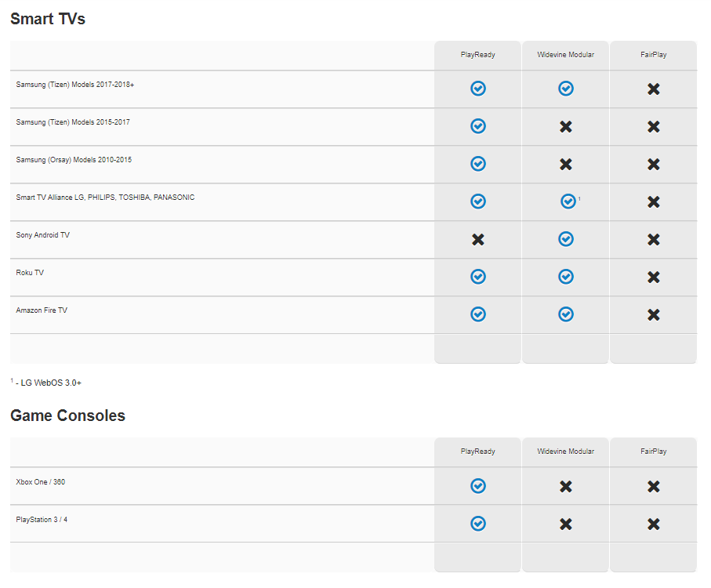Click Widevine Modular cross for Xbox One / 360

pyautogui.click(x=565, y=486)
